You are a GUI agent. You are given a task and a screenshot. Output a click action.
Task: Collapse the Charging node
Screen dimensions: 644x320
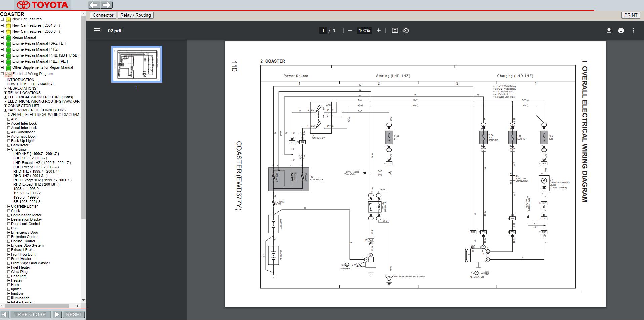pos(9,150)
